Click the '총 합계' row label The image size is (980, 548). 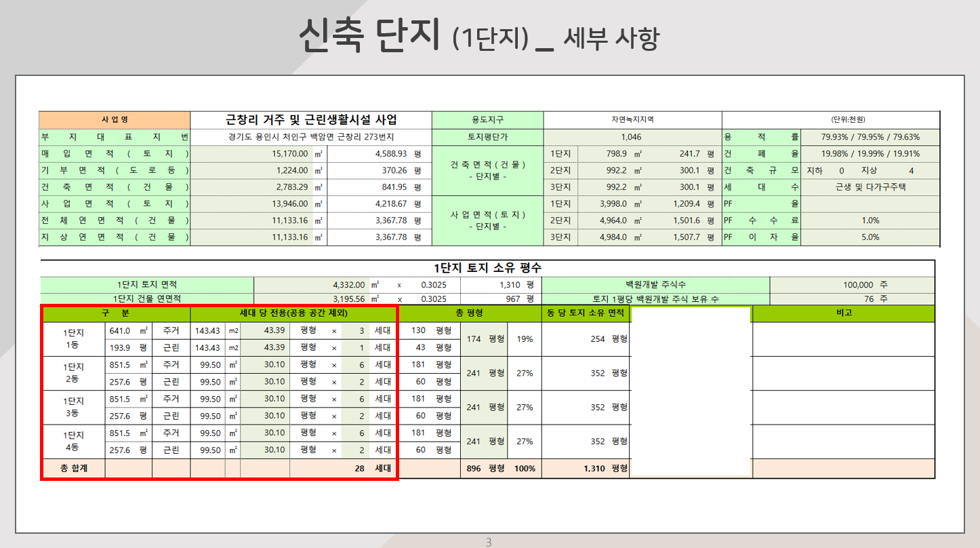[73, 468]
